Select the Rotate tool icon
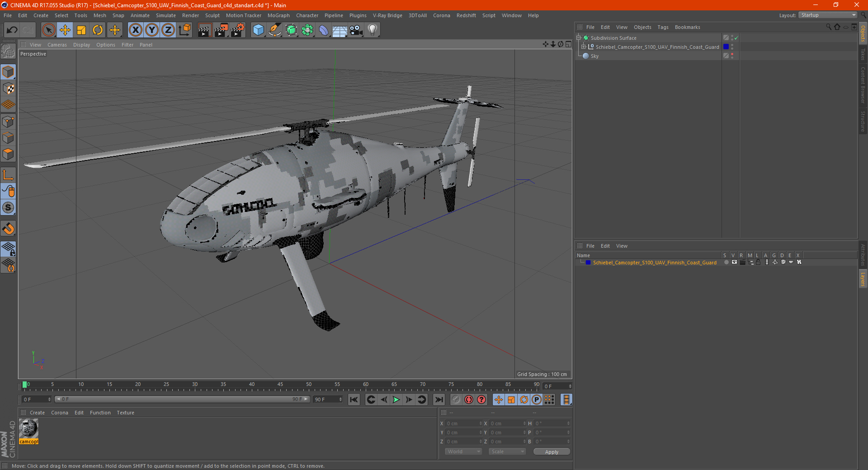Screen dimensions: 868x470 coord(98,30)
